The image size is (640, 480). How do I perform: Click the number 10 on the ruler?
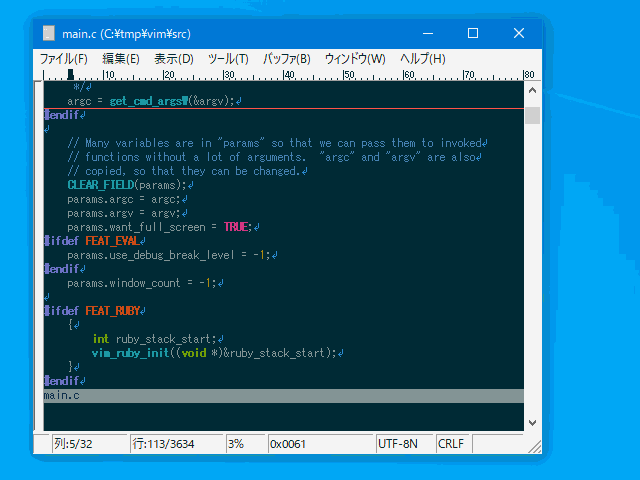pos(109,75)
